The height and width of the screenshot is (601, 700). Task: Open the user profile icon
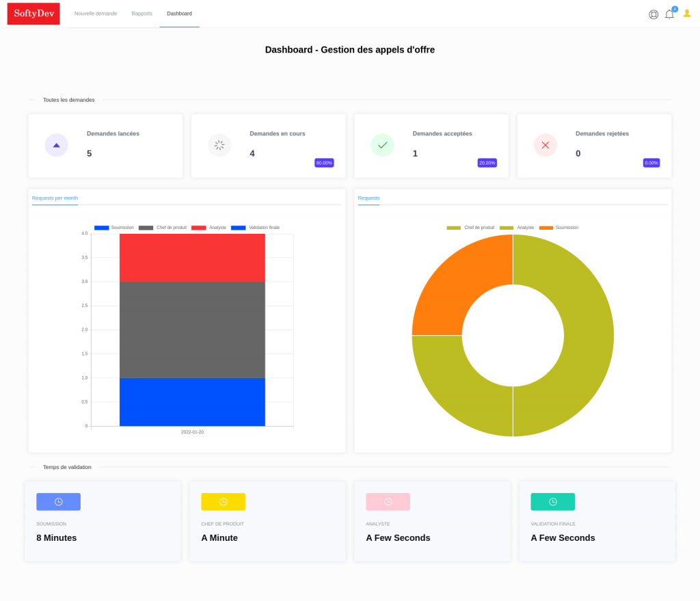point(686,14)
